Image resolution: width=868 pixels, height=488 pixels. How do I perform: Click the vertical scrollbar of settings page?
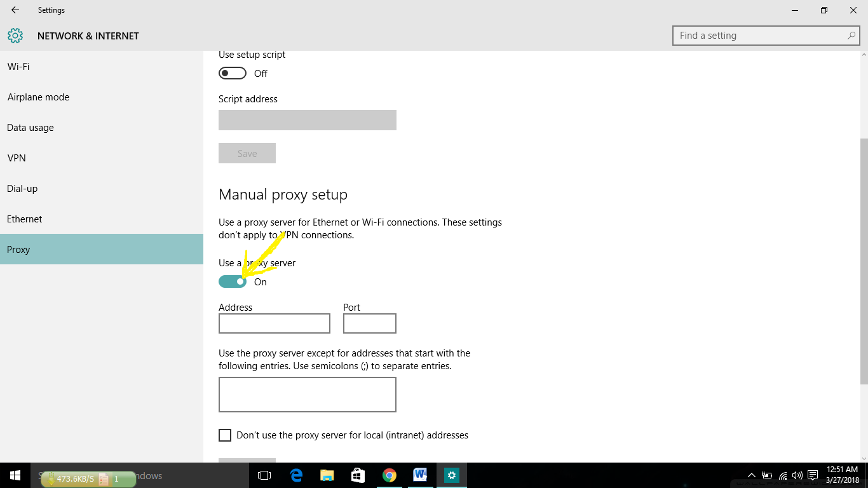(864, 261)
